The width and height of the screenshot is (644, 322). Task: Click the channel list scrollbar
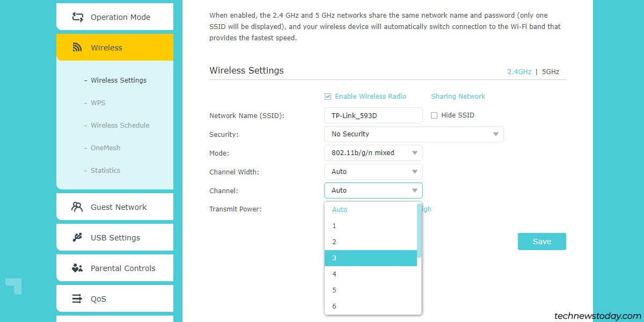tap(419, 231)
